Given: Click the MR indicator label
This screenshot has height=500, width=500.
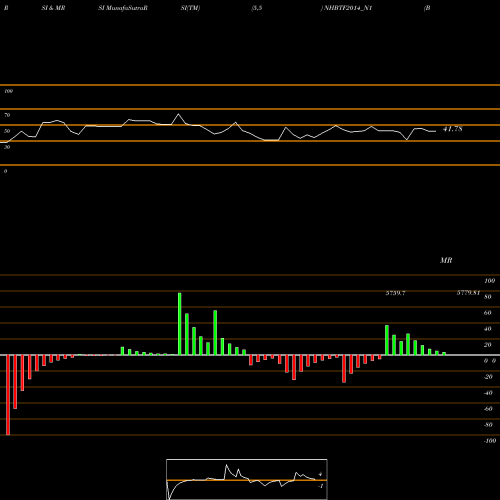Looking at the screenshot, I should [x=446, y=260].
